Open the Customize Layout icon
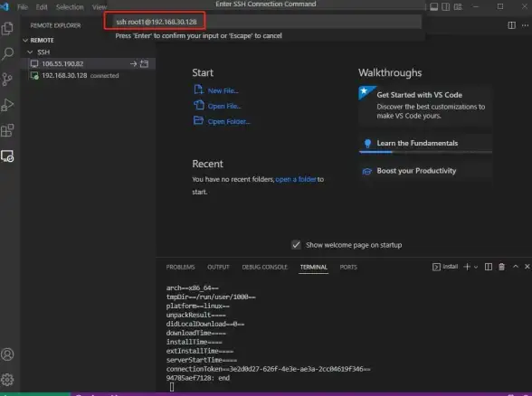Image resolution: width=532 pixels, height=396 pixels. [x=458, y=7]
